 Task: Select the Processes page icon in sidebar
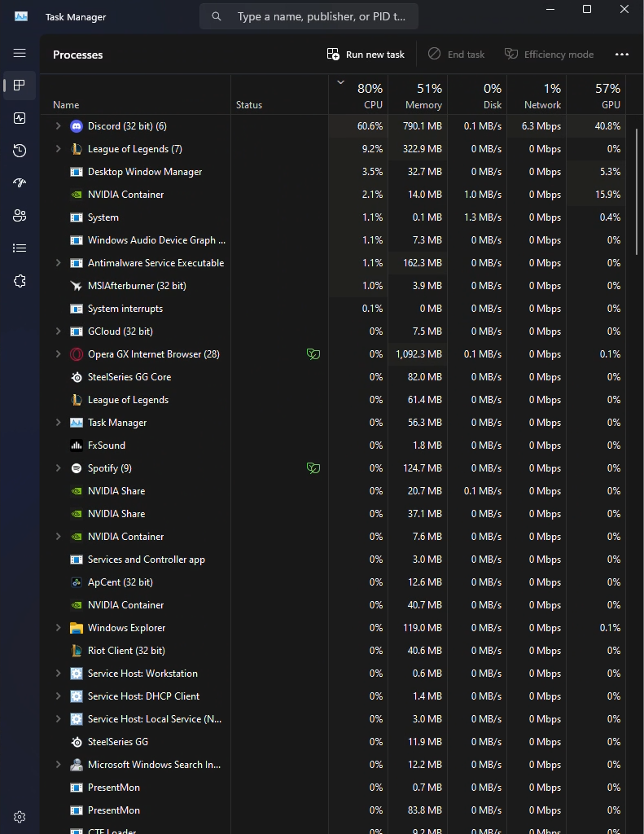[x=20, y=85]
